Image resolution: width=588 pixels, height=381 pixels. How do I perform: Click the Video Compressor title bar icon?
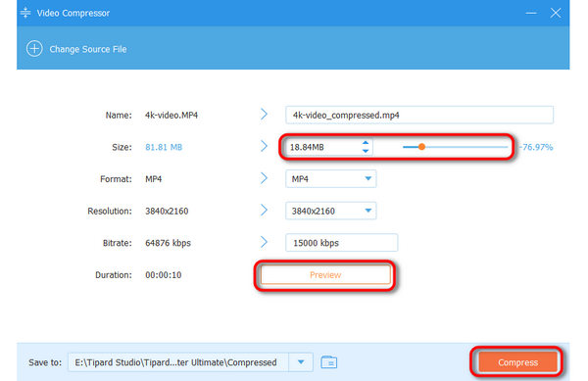click(x=25, y=13)
